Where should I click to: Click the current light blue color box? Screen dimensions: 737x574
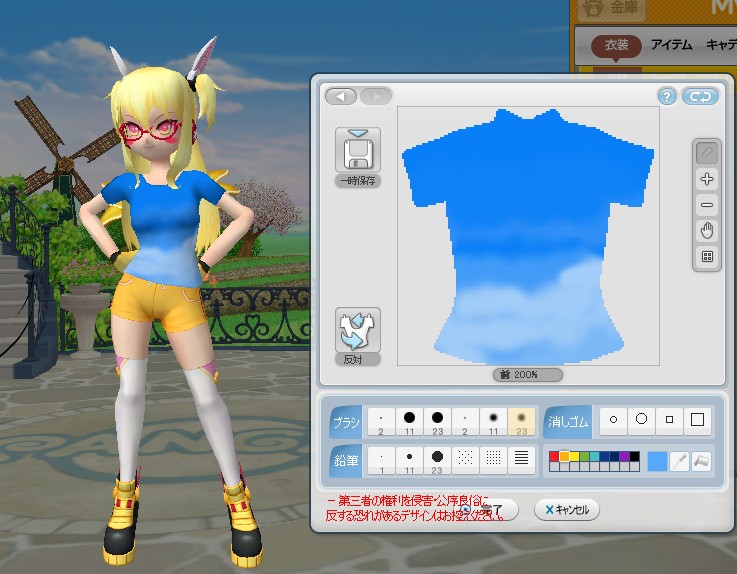[x=657, y=461]
